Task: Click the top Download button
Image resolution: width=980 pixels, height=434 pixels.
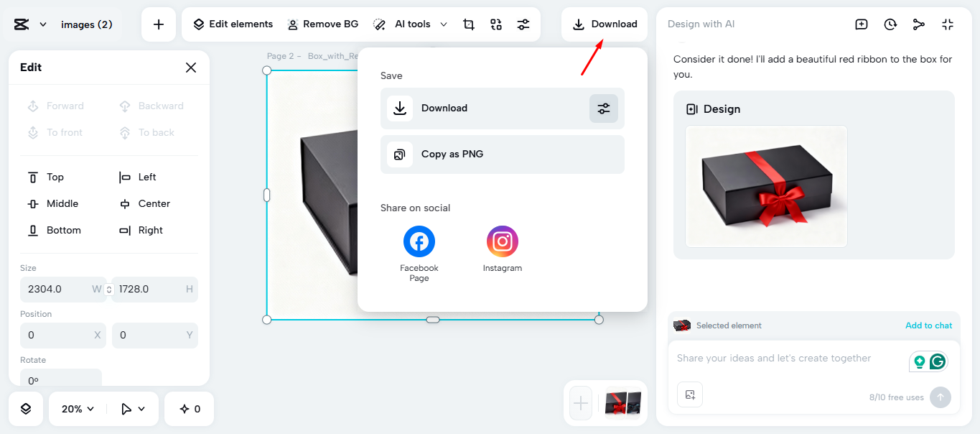Action: 605,24
